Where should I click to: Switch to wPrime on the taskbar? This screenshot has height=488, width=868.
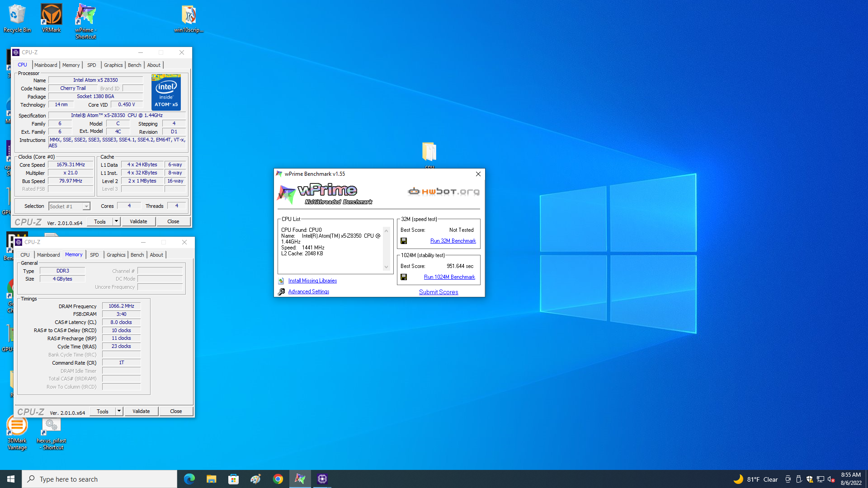(300, 479)
